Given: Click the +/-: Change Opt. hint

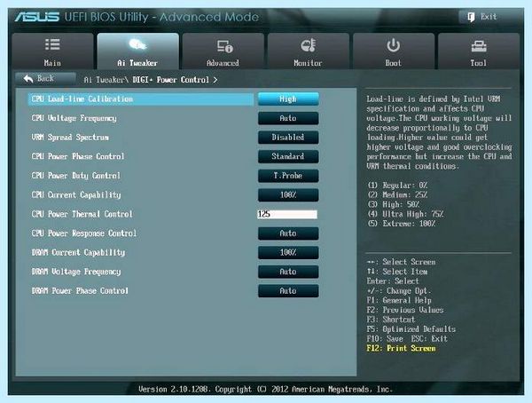Looking at the screenshot, I should [x=399, y=291].
